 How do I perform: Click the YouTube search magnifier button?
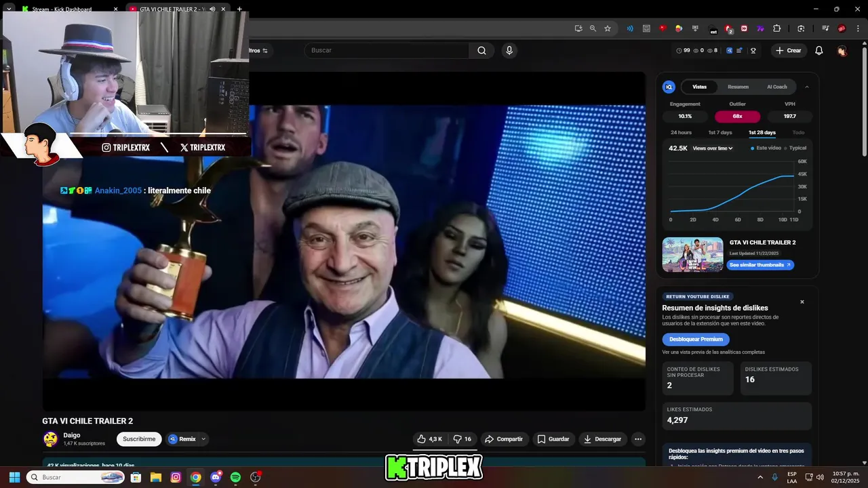pos(481,50)
